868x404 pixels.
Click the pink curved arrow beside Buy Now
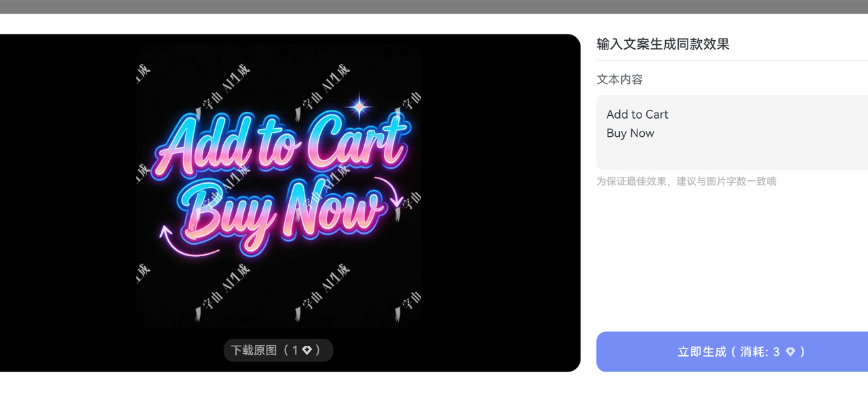394,193
